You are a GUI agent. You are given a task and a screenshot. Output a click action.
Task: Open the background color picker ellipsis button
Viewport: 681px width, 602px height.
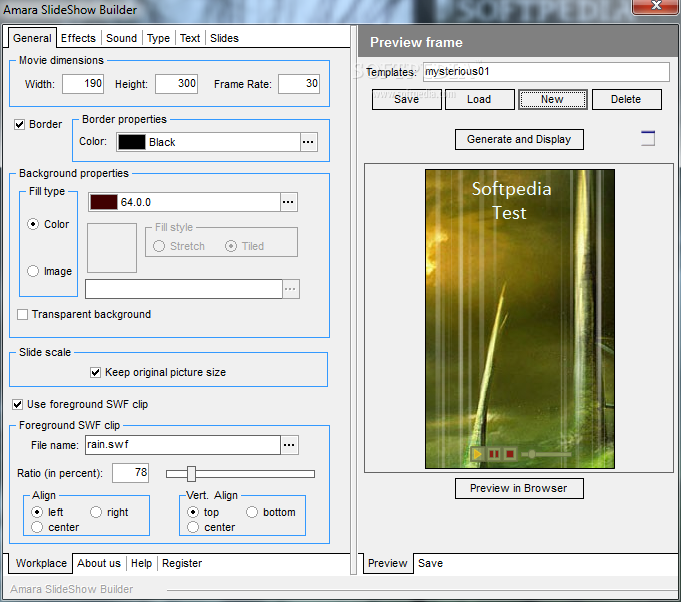point(288,202)
